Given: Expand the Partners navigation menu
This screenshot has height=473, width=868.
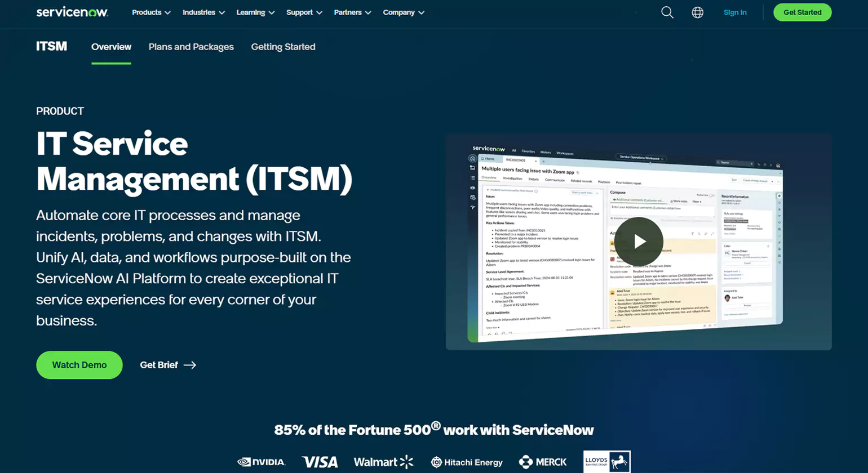Looking at the screenshot, I should (352, 12).
